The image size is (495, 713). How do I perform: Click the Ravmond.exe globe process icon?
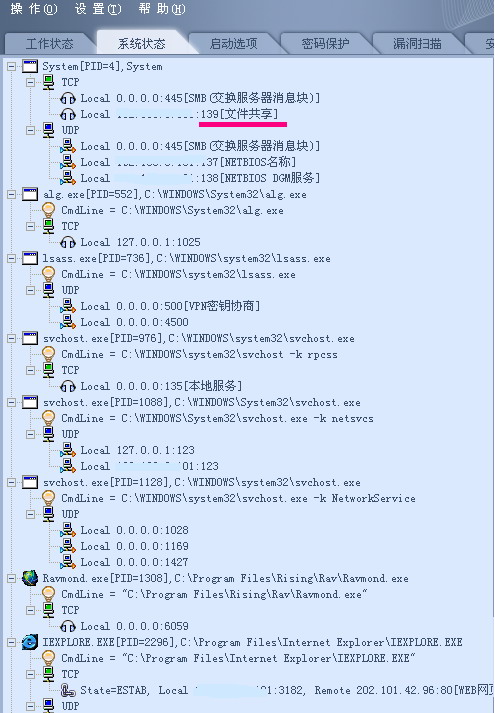click(30, 578)
